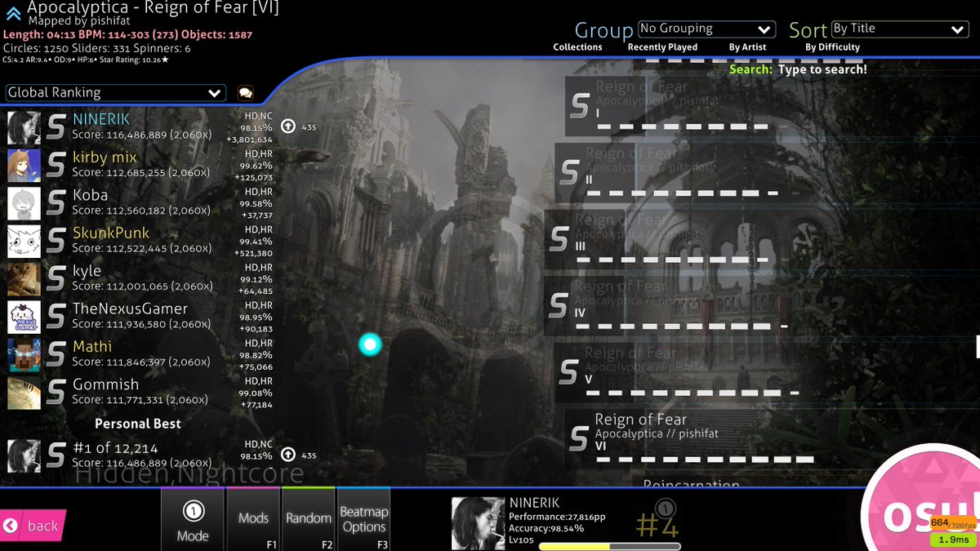Toggle sorting By Difficulty
The height and width of the screenshot is (551, 980).
point(831,47)
